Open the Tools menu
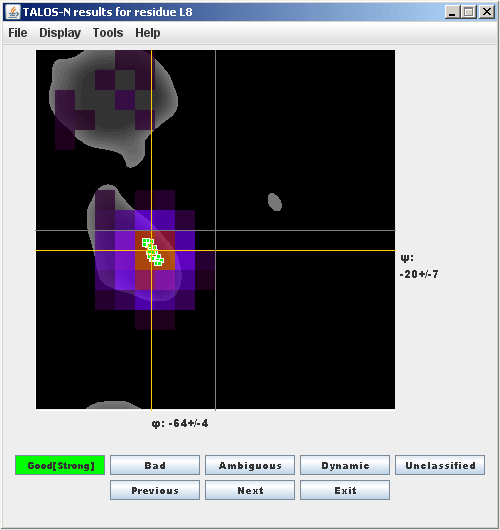Image resolution: width=500 pixels, height=530 pixels. 108,33
